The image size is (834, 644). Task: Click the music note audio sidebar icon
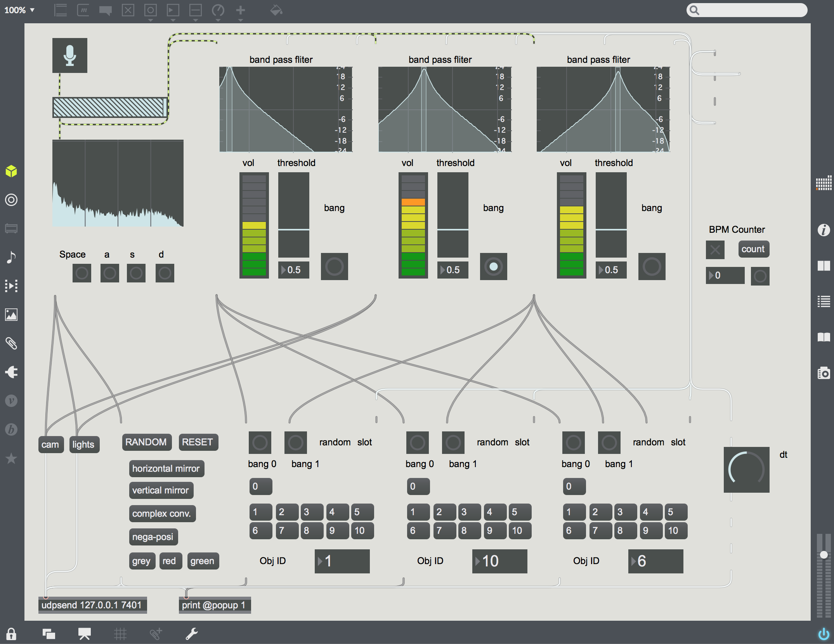coord(11,257)
